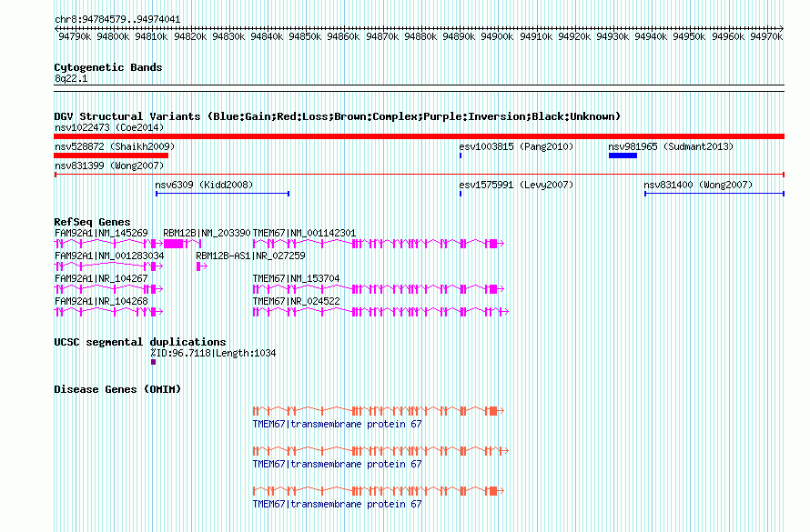Open the esv1003815 (Pang2010) label

click(x=516, y=146)
